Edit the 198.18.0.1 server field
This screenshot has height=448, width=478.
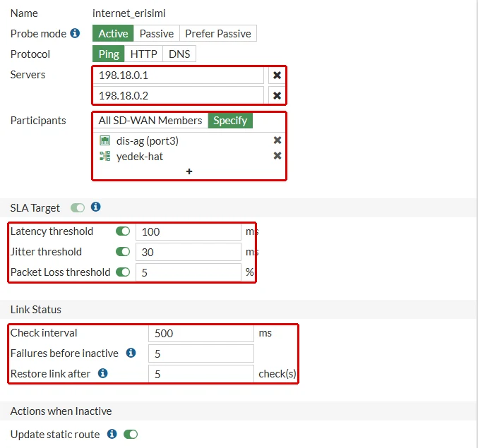(179, 75)
